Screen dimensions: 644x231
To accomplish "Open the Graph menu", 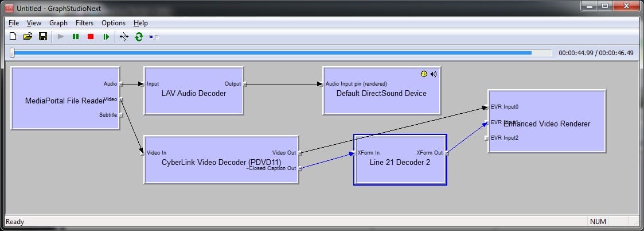I will [x=58, y=23].
